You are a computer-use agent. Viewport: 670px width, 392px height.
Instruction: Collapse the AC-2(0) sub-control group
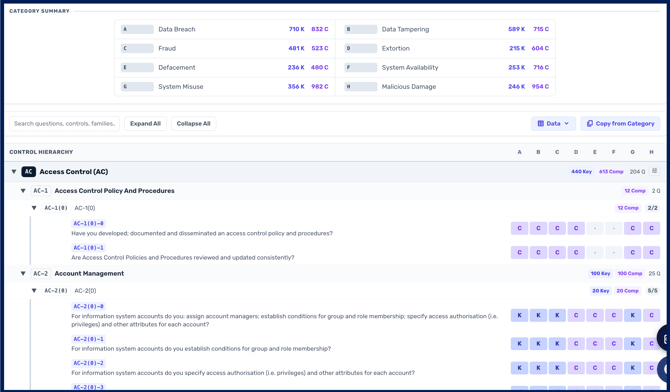[x=34, y=291]
